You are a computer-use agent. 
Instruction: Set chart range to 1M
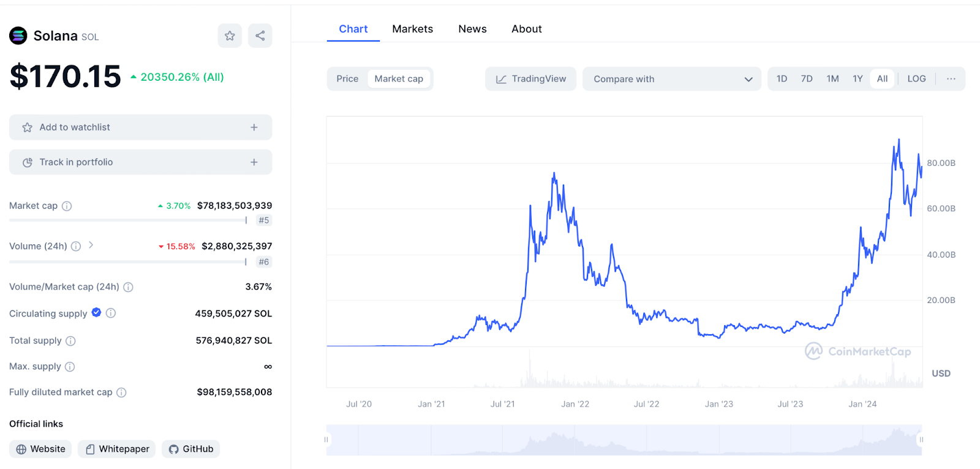click(x=832, y=79)
